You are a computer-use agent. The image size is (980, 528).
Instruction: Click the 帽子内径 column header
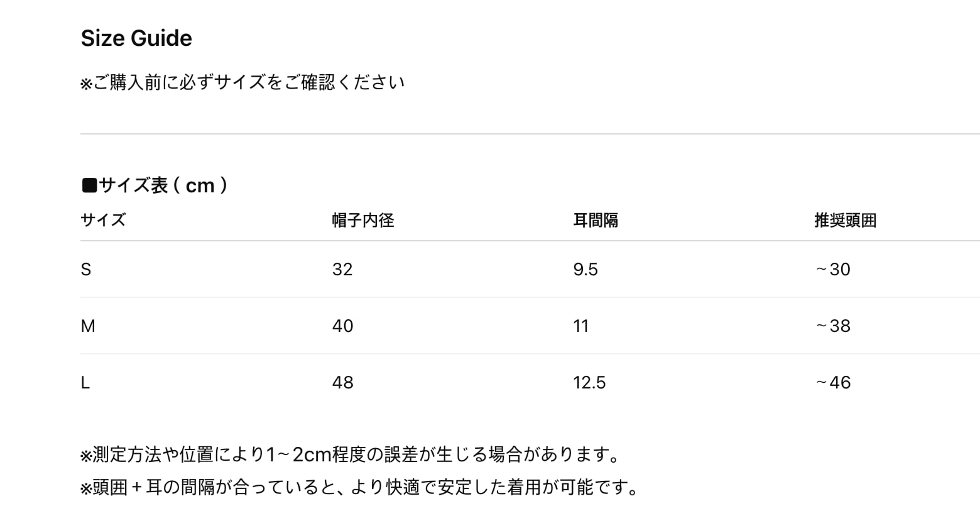pyautogui.click(x=362, y=220)
